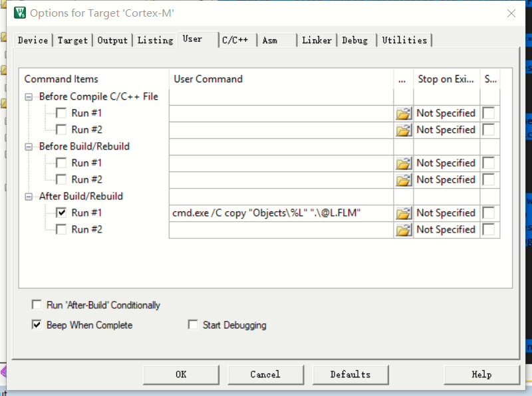The width and height of the screenshot is (532, 396).
Task: Browse for After Build Run #1 command file
Action: (404, 213)
